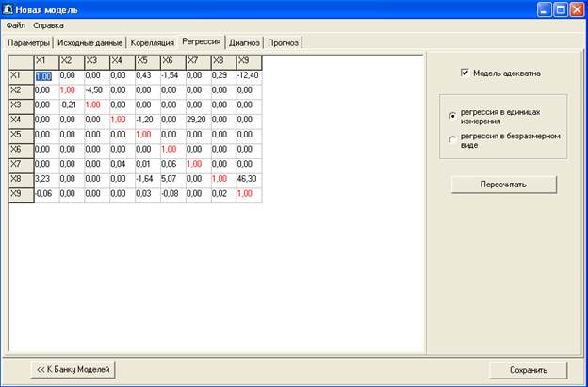Image resolution: width=588 pixels, height=387 pixels.
Task: Click cell 0,06 in row X7
Action: point(172,166)
